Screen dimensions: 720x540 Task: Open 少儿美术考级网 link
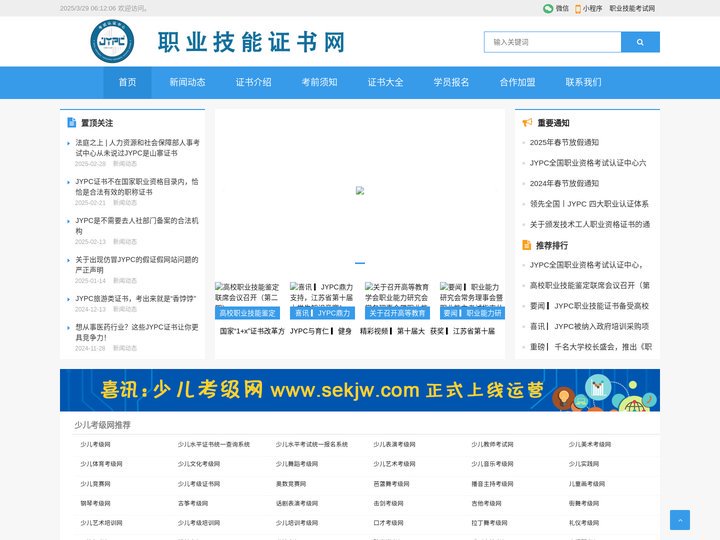(590, 444)
